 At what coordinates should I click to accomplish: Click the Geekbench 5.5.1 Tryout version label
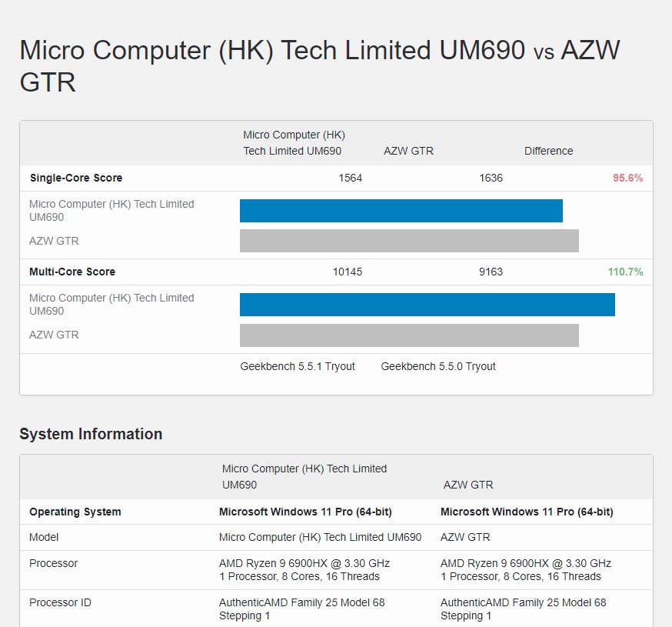tap(298, 366)
